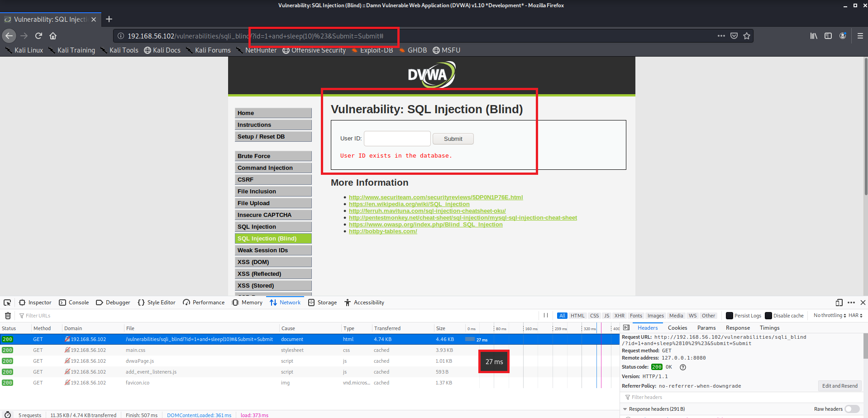Toggle the responsive design mode icon
The height and width of the screenshot is (418, 868).
click(x=839, y=303)
